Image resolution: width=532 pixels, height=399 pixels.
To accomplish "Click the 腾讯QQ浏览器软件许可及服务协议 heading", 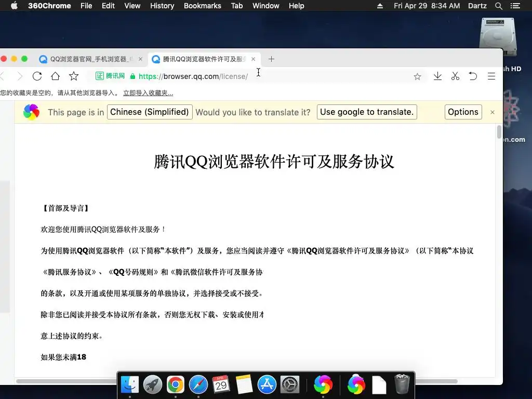I will [x=274, y=162].
